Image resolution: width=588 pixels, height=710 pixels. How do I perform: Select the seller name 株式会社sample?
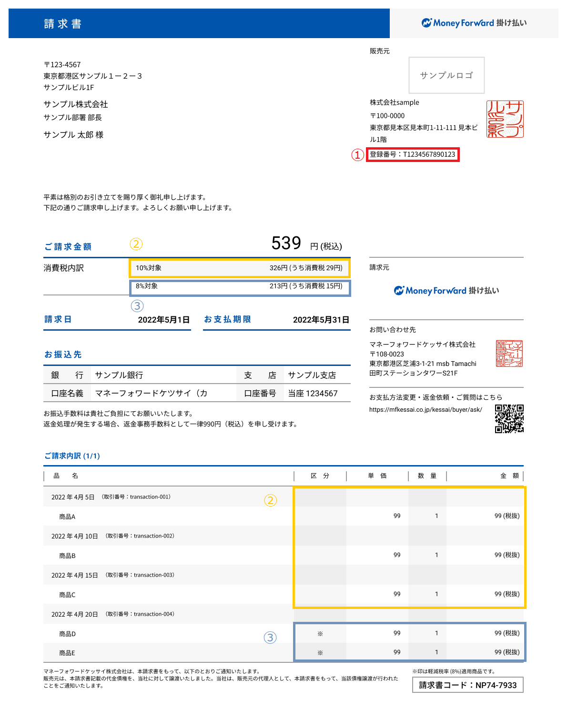(395, 102)
